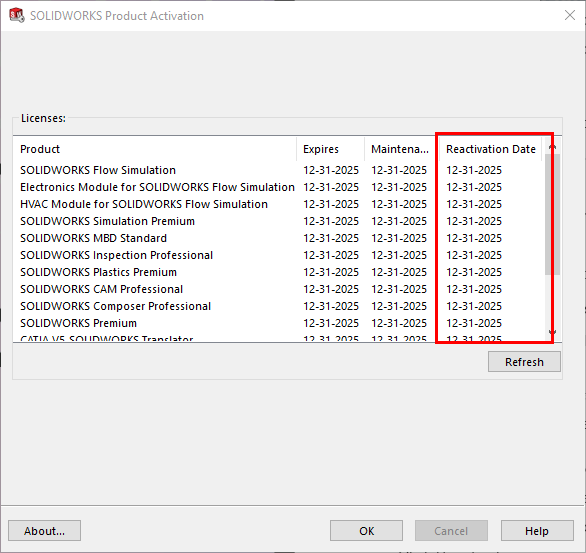The image size is (586, 553).
Task: Click Expires date for SOLIDWORKS Premium
Action: click(x=331, y=323)
